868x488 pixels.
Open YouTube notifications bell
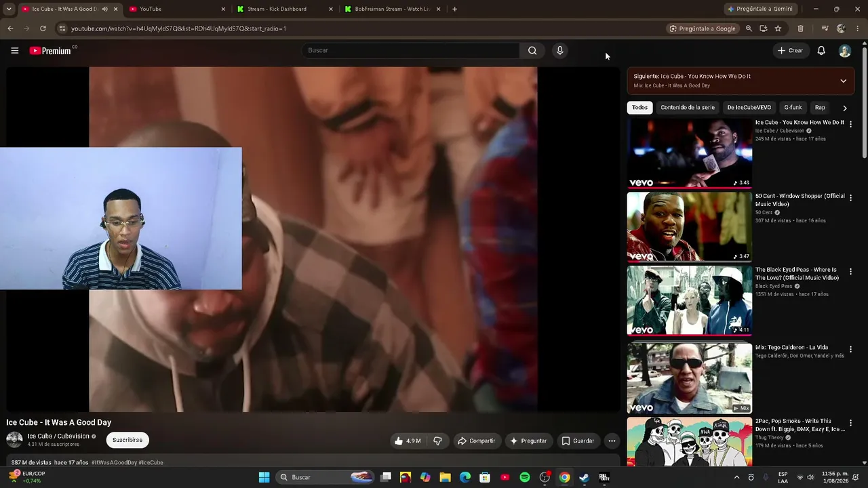[821, 50]
